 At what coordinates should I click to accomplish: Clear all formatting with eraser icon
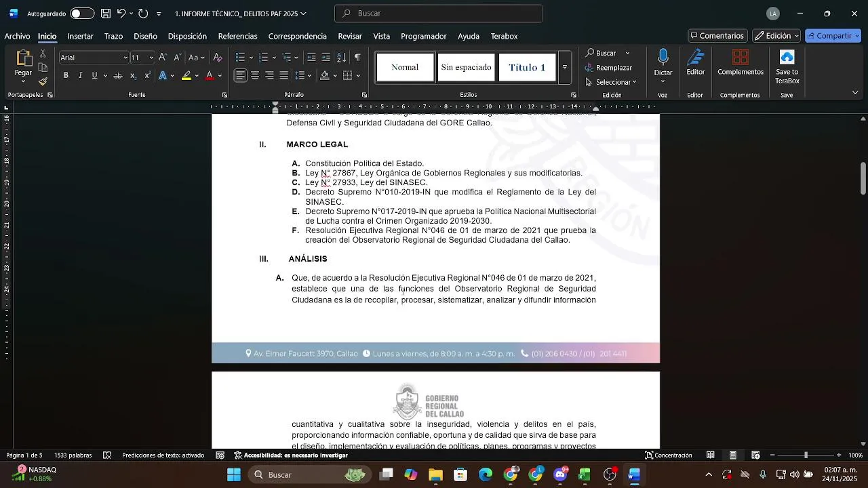click(x=218, y=58)
